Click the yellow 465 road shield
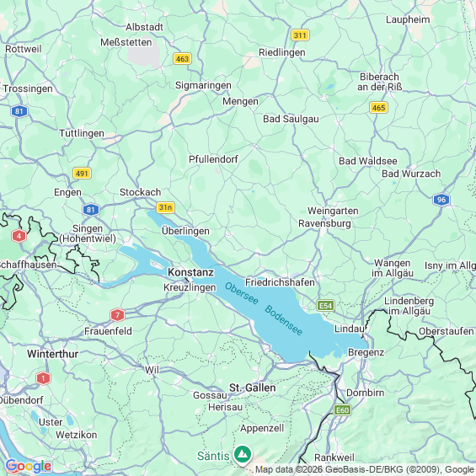The height and width of the screenshot is (476, 476). click(378, 108)
